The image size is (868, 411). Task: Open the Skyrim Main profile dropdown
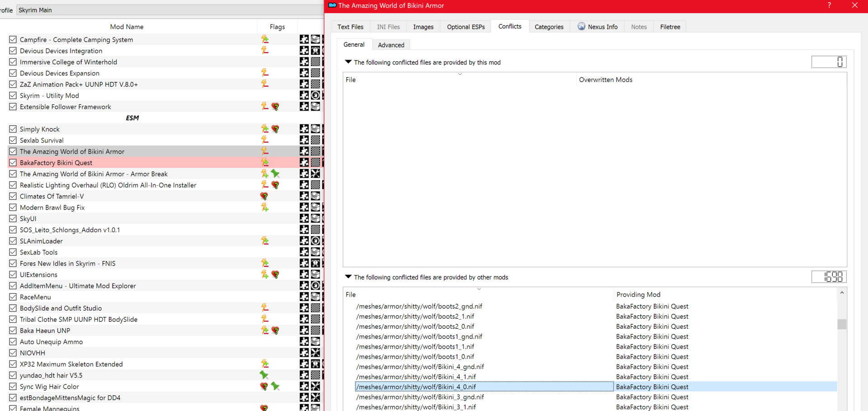[170, 10]
